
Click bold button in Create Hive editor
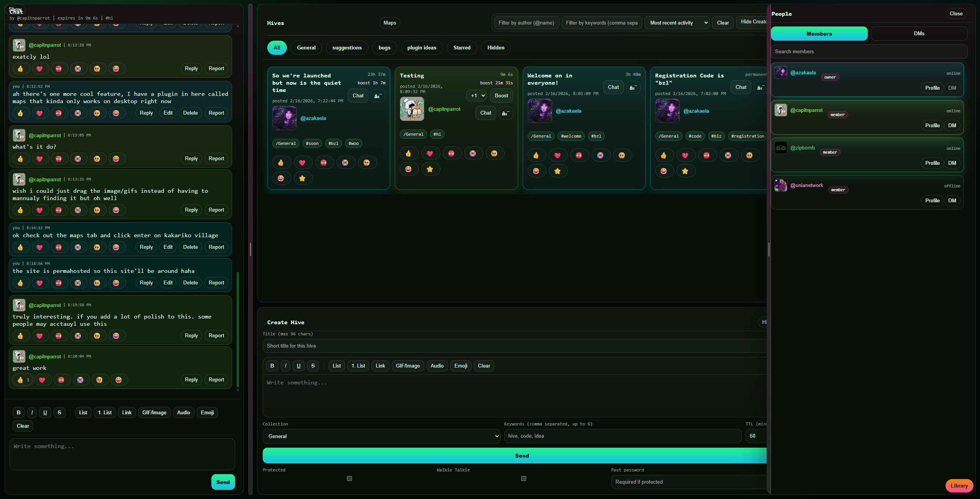tap(272, 366)
